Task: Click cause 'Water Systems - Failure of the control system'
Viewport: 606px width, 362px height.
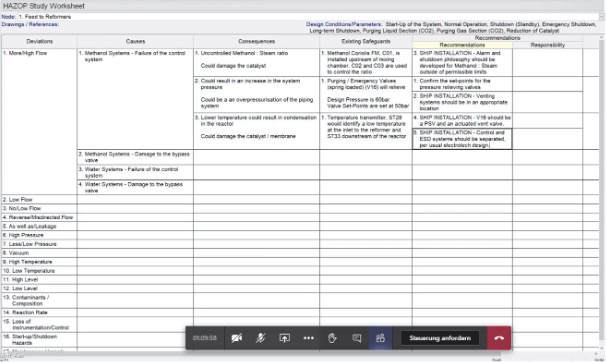Action: click(135, 172)
